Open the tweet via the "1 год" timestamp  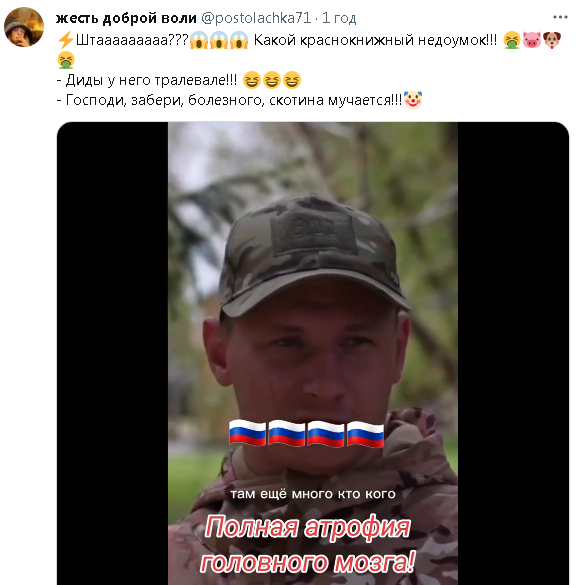click(x=339, y=18)
